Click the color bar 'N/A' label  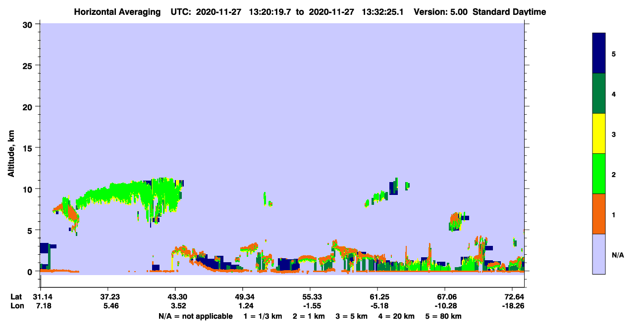[x=618, y=255]
